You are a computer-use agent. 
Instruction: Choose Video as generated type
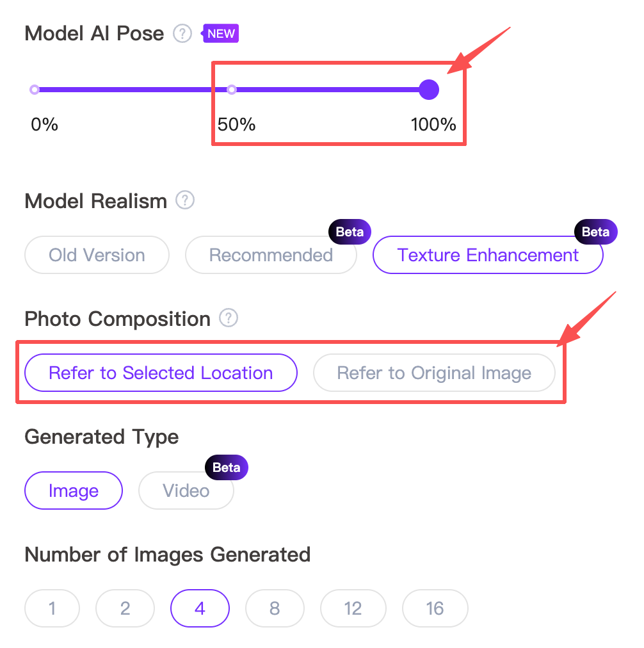click(x=186, y=490)
